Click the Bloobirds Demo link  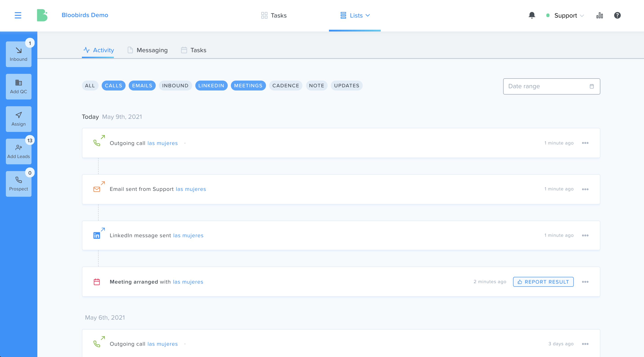tap(85, 15)
